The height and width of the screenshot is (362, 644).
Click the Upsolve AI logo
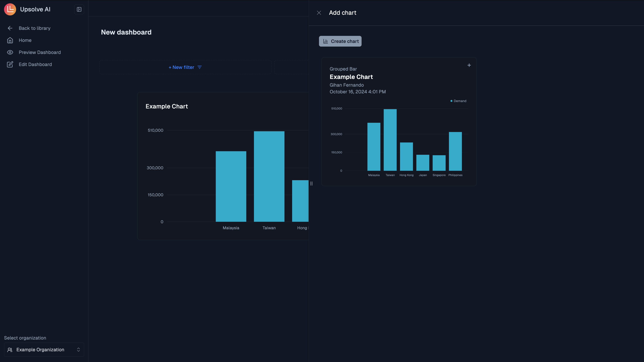10,9
